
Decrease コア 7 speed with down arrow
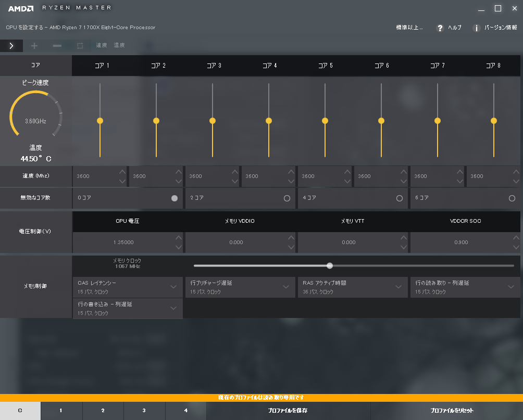(x=460, y=181)
